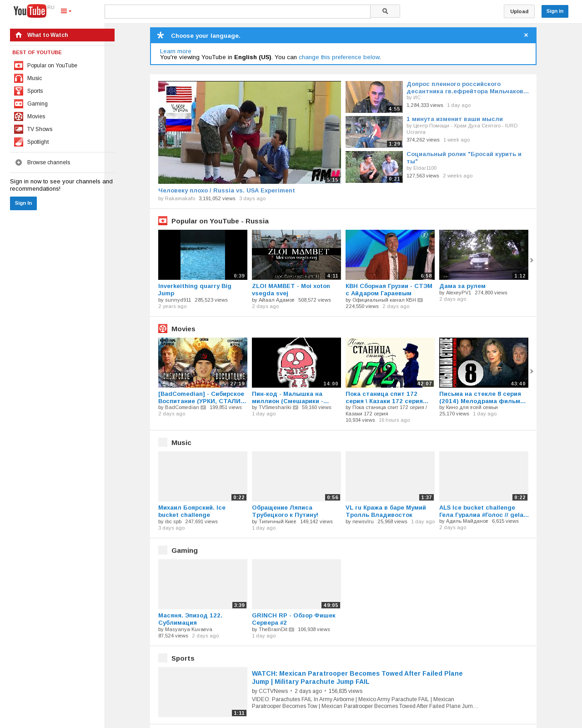Click the magnifier search button
Screen dimensions: 582x728
point(385,11)
